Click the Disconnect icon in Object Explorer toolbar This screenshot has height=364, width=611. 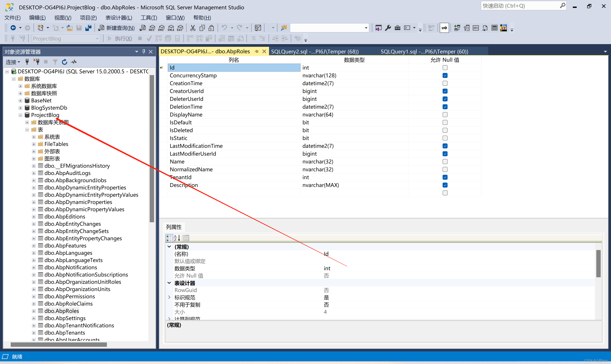(x=37, y=62)
